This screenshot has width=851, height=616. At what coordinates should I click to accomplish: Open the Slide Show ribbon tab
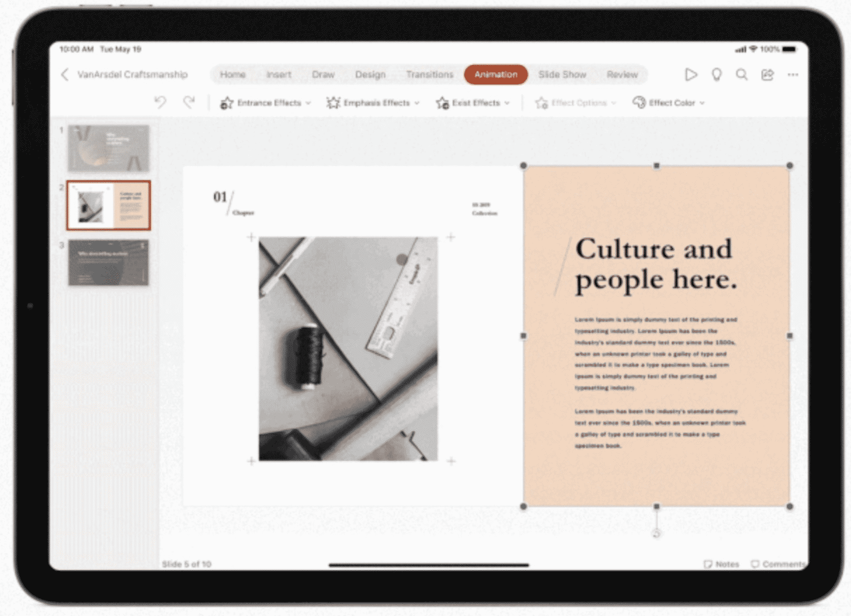coord(562,75)
